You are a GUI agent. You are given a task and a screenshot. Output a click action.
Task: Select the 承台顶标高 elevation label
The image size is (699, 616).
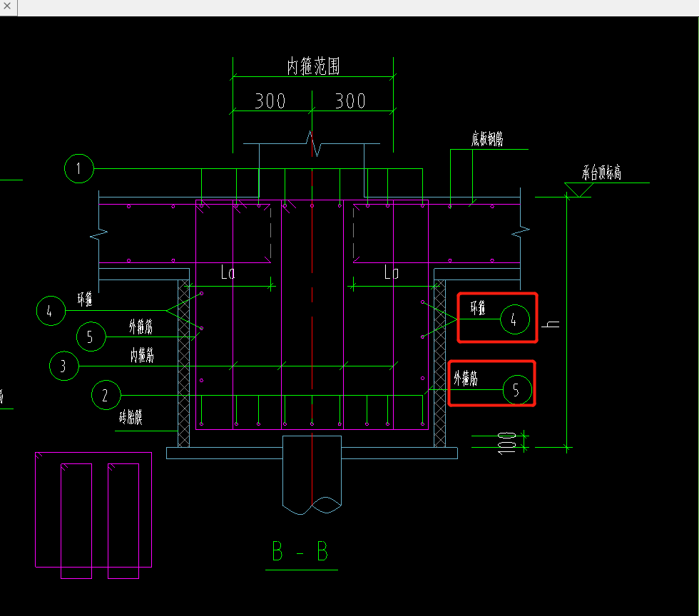[x=601, y=172]
